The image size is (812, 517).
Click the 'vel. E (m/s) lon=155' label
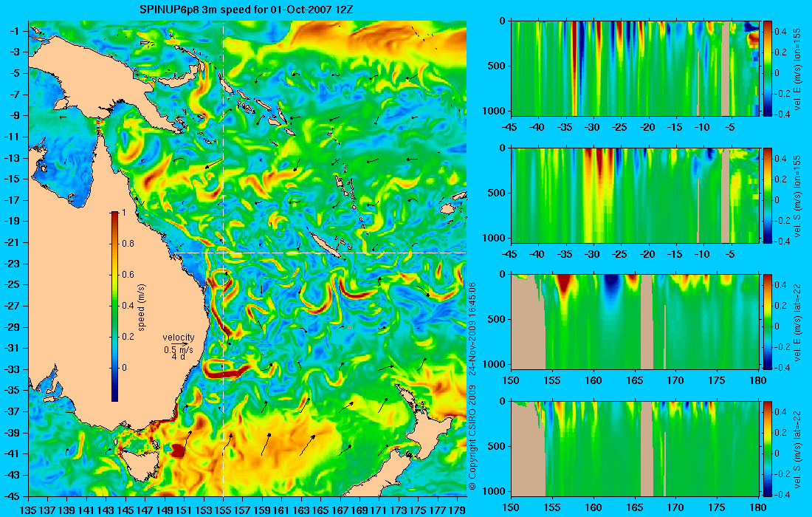799,69
